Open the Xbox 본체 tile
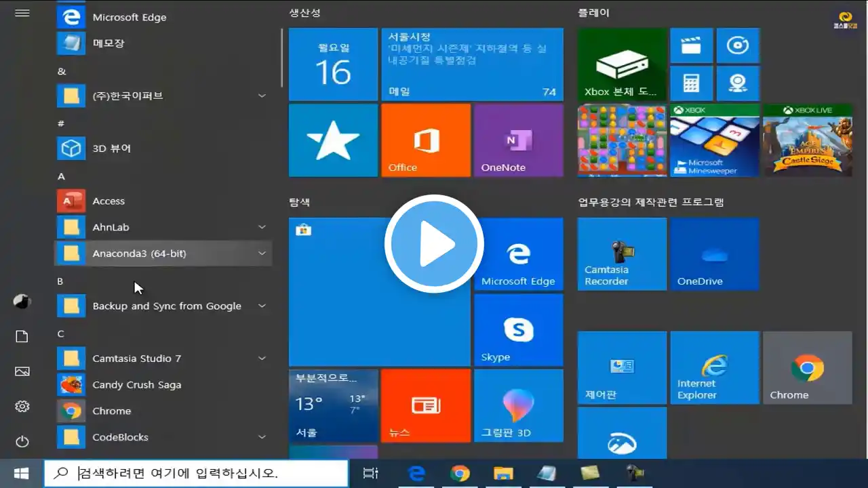Viewport: 868px width, 488px height. (x=622, y=64)
